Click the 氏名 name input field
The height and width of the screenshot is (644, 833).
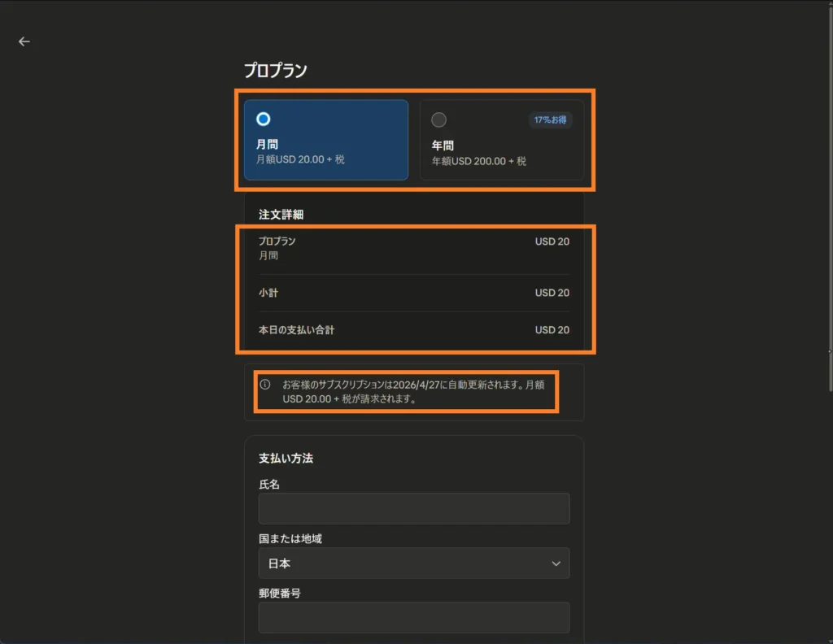(x=413, y=508)
